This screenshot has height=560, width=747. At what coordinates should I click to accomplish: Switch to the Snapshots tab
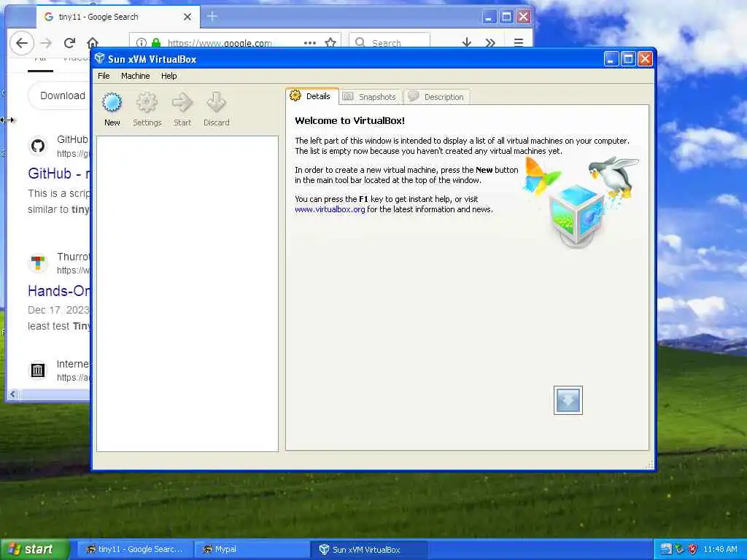coord(370,97)
